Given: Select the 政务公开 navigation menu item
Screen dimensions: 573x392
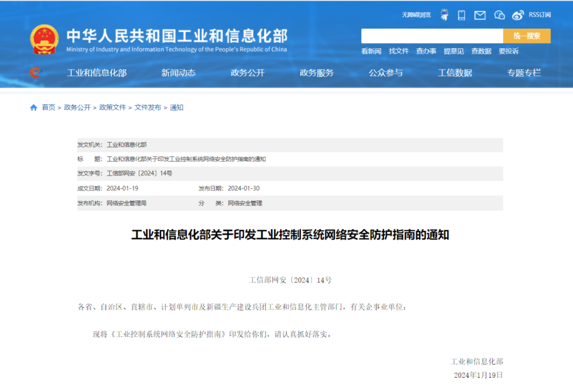Looking at the screenshot, I should (247, 73).
